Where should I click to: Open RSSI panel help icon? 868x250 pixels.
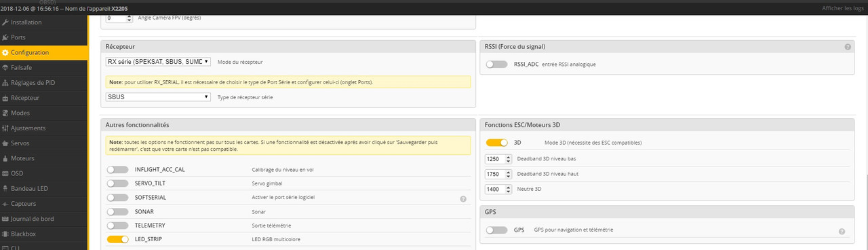[848, 47]
